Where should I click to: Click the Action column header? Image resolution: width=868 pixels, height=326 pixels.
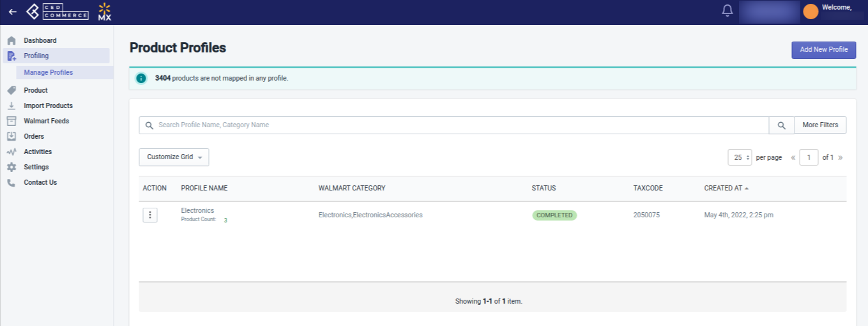[155, 189]
